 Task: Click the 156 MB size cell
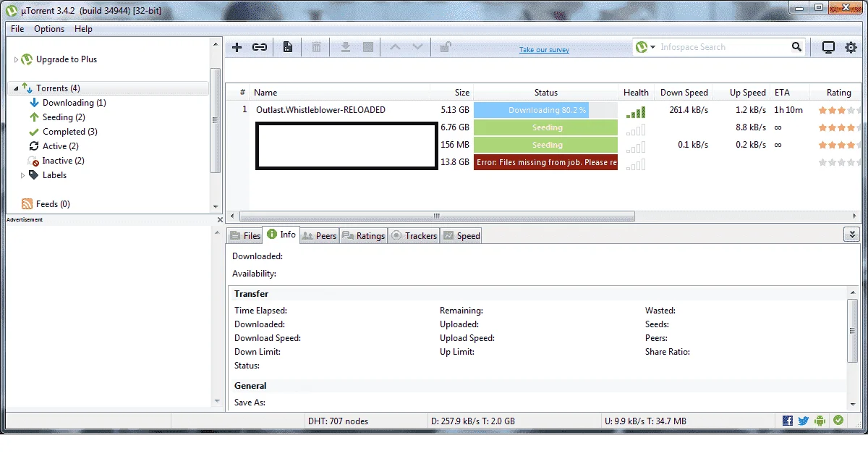point(455,145)
